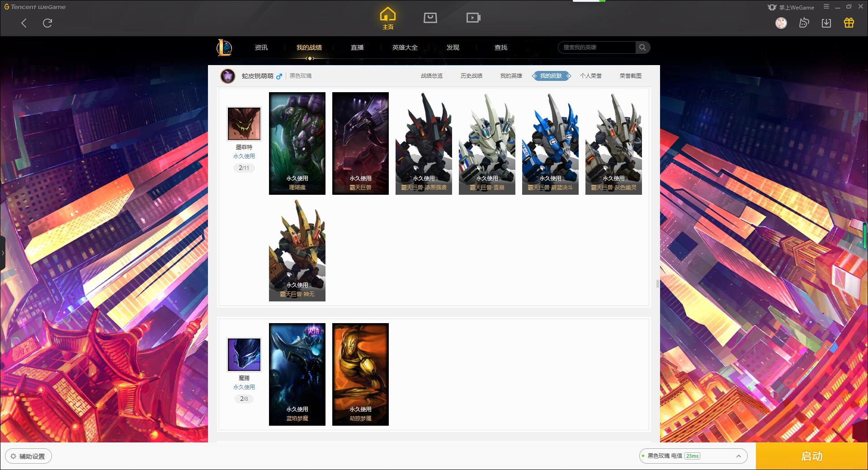The height and width of the screenshot is (470, 868).
Task: Click the 23ms latency indicator
Action: (x=692, y=456)
